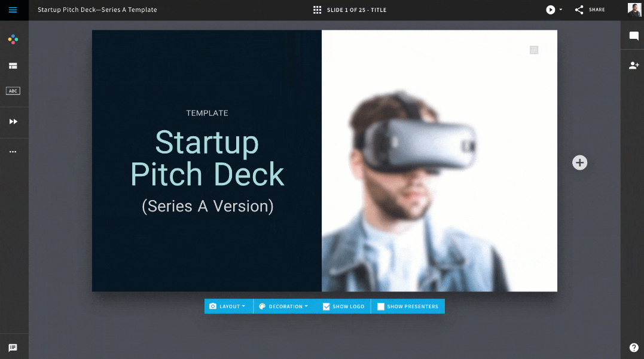Open the Decoration dropdown
Image resolution: width=644 pixels, height=359 pixels.
click(284, 306)
